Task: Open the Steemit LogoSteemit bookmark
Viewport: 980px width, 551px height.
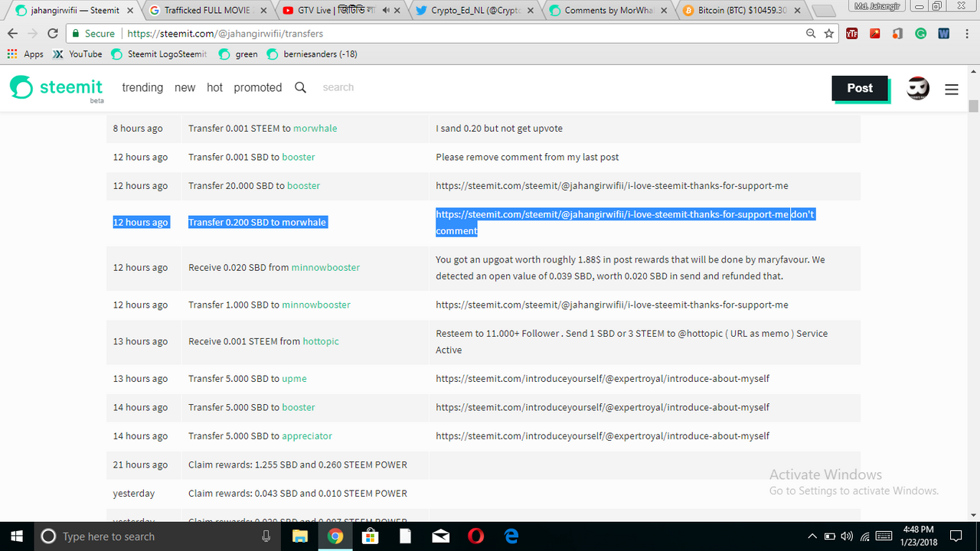Action: 159,54
